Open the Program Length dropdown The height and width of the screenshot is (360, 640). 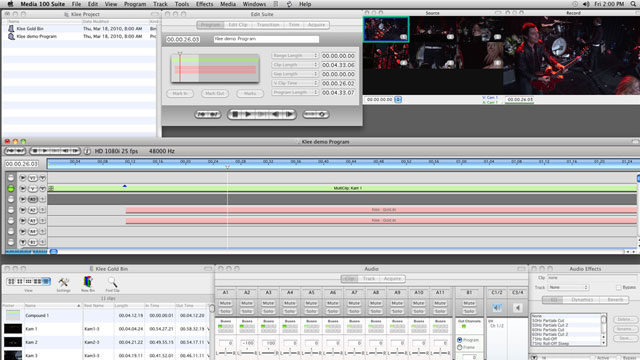coord(295,93)
